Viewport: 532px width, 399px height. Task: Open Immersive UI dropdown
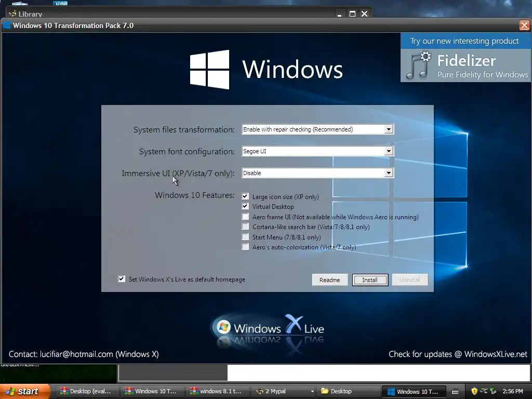[389, 173]
